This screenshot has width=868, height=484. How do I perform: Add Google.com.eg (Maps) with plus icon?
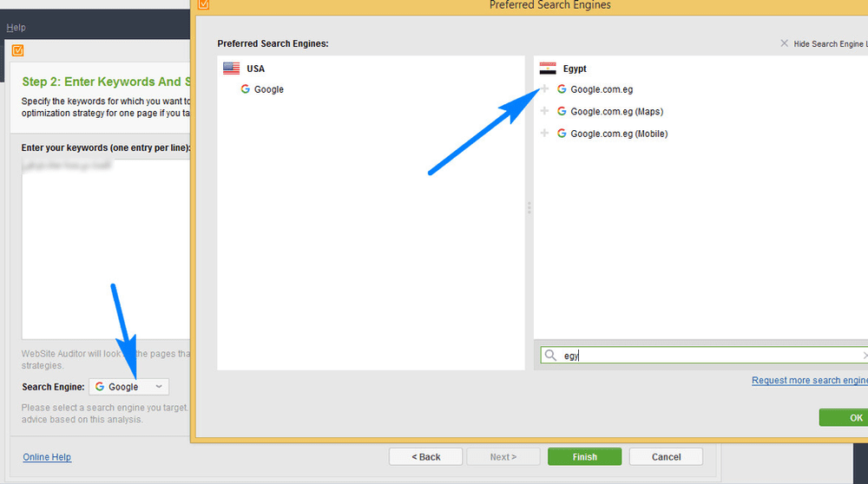(x=545, y=111)
